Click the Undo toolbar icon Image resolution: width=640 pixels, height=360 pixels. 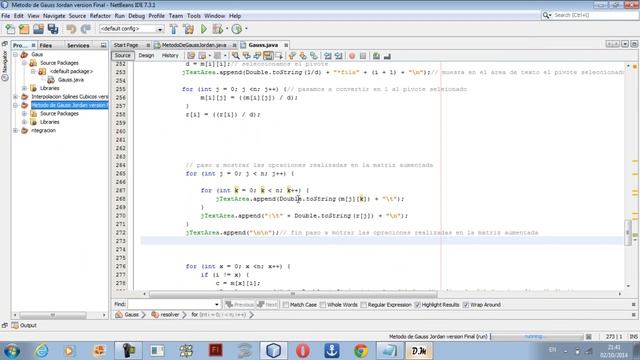click(x=71, y=29)
